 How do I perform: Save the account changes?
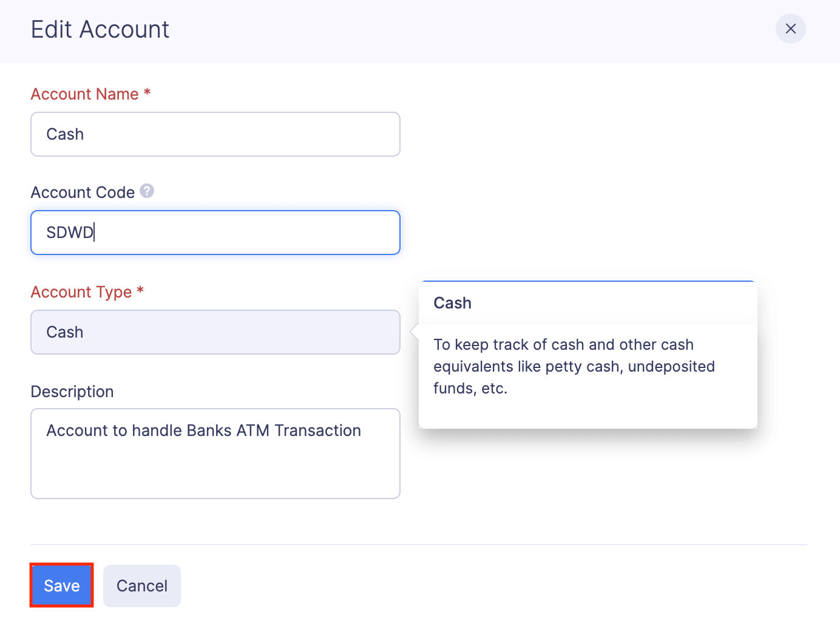[62, 585]
